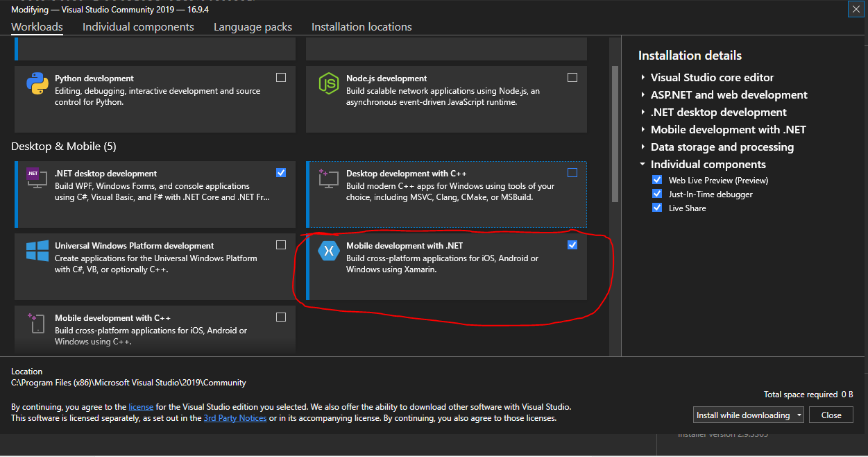This screenshot has height=457, width=868.
Task: Open the Install while downloading dropdown arrow
Action: [x=799, y=415]
